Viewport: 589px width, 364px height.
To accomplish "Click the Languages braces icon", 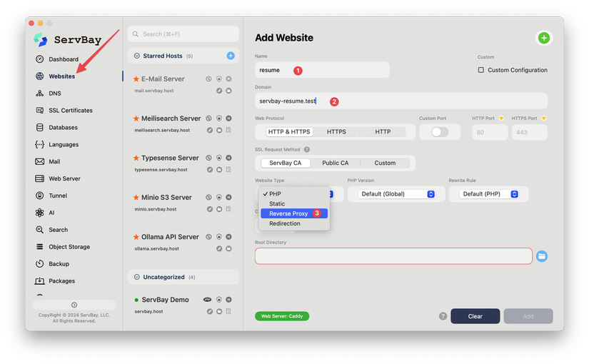I will click(x=39, y=144).
